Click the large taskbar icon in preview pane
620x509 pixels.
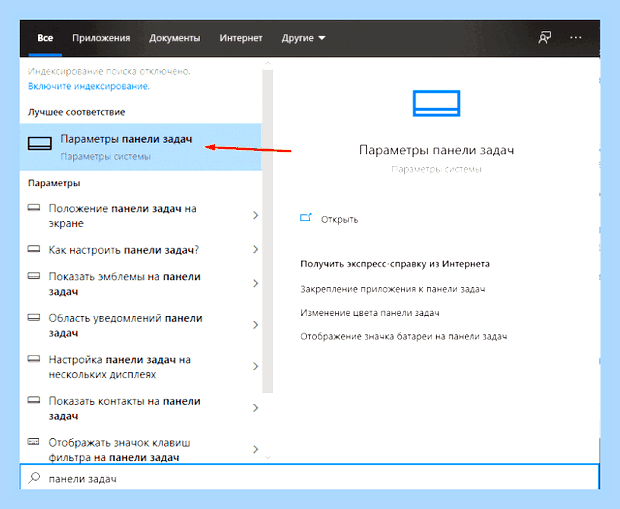click(436, 103)
